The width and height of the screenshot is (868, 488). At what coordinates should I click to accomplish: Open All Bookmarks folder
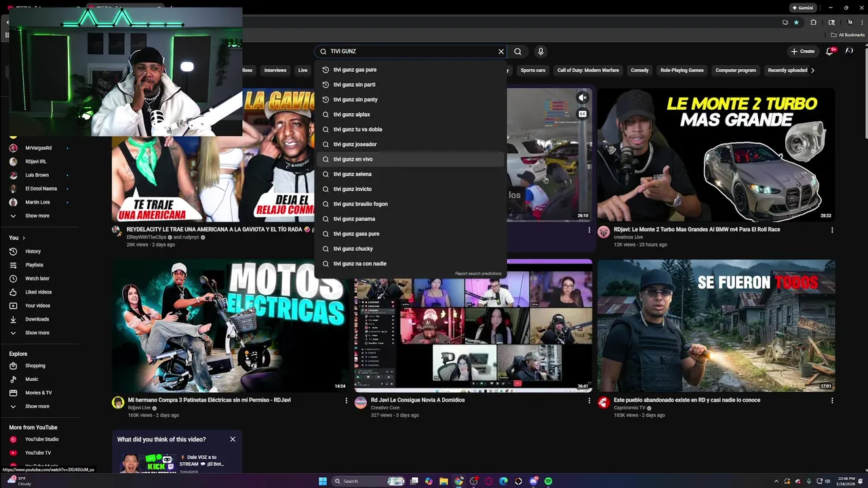[848, 35]
